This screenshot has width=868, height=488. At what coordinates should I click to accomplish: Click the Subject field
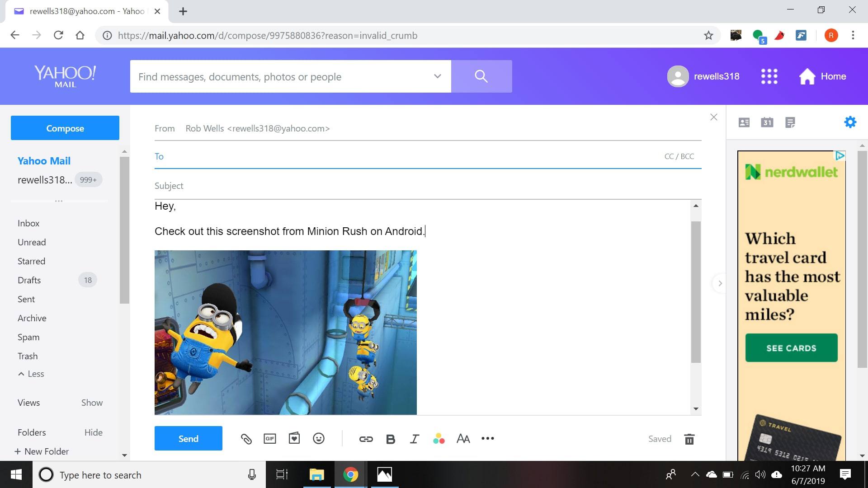(x=428, y=186)
